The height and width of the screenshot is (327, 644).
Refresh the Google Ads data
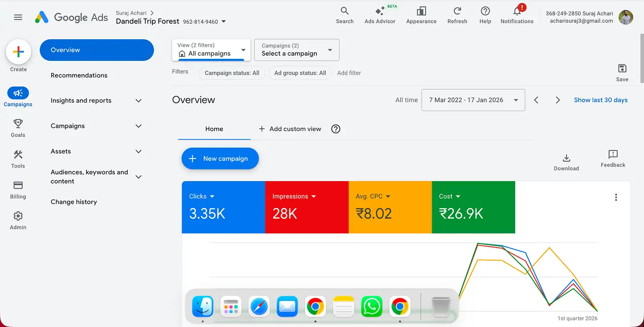point(457,14)
